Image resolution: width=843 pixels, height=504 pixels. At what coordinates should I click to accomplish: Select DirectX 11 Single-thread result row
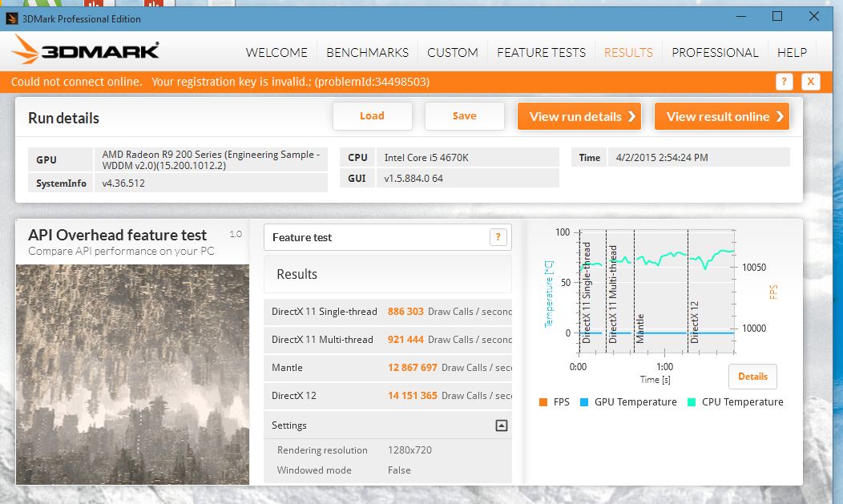[388, 312]
